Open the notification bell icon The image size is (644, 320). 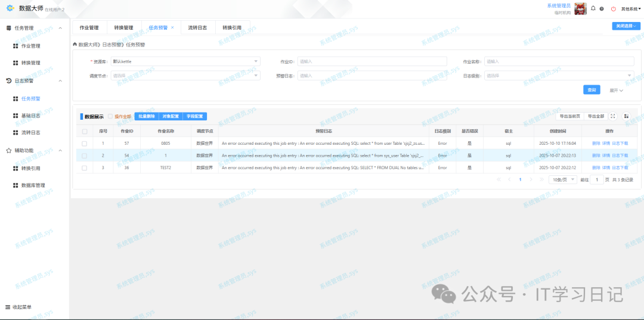(593, 8)
